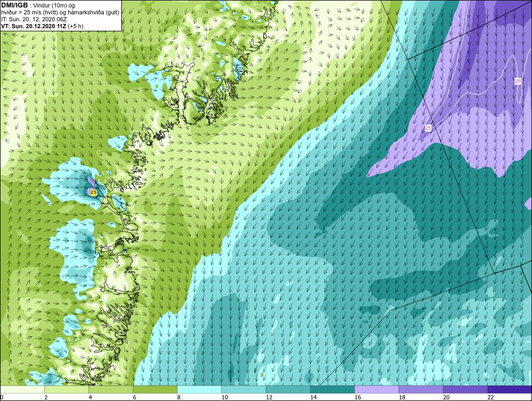
Task: Click the legend scale value 8
Action: pyautogui.click(x=179, y=397)
